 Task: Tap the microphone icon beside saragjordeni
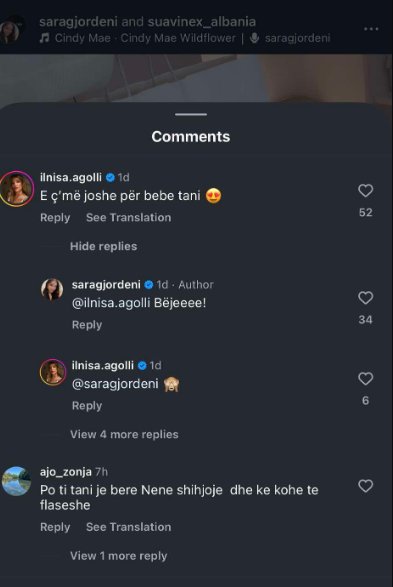coord(255,38)
